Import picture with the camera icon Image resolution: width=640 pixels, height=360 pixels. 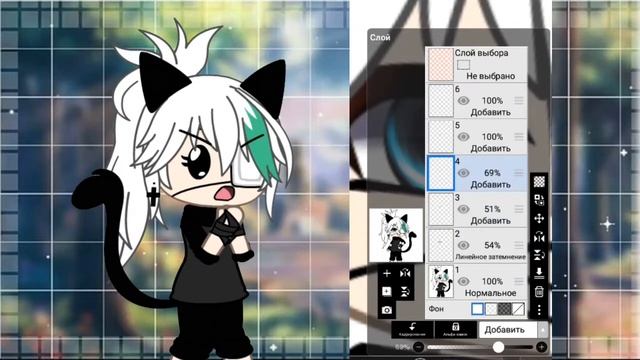click(387, 310)
